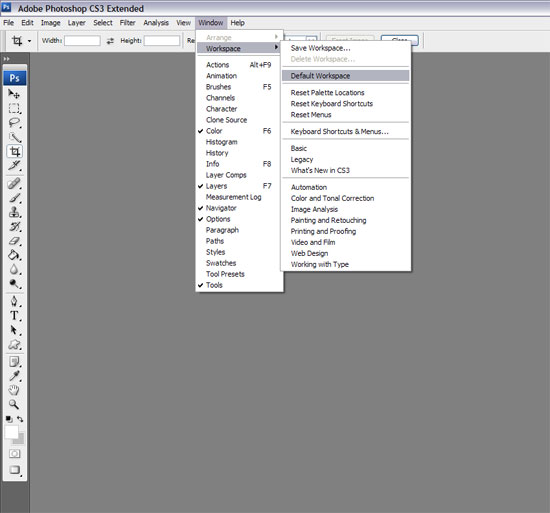This screenshot has width=550, height=513.
Task: Select the Blur tool
Action: click(14, 269)
